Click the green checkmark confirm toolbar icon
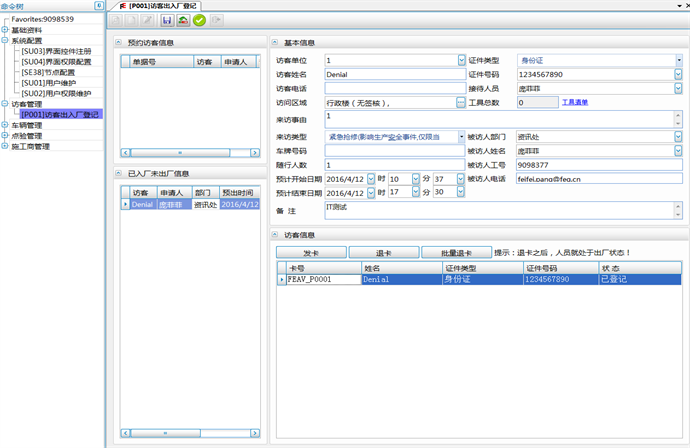 [x=200, y=20]
